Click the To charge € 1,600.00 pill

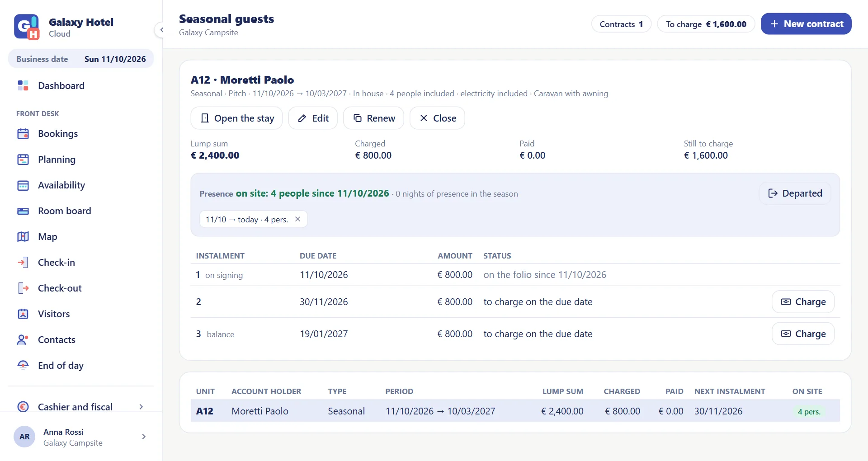(x=706, y=24)
